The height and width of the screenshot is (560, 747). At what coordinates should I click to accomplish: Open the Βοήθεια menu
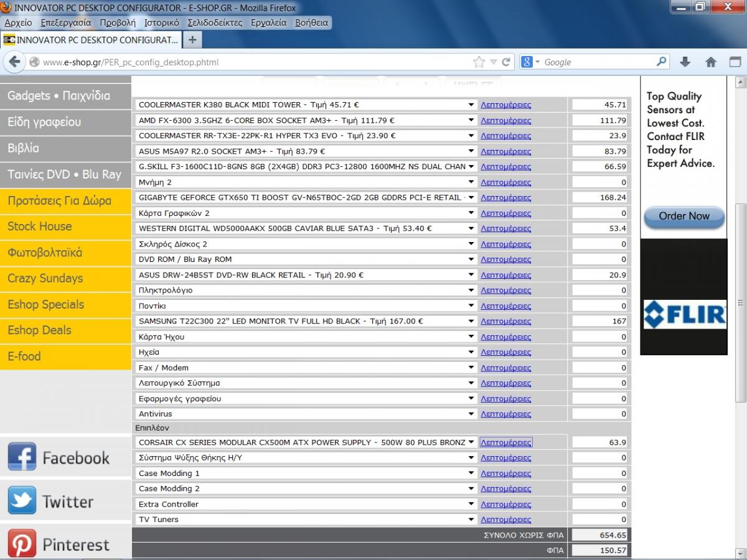pyautogui.click(x=311, y=22)
